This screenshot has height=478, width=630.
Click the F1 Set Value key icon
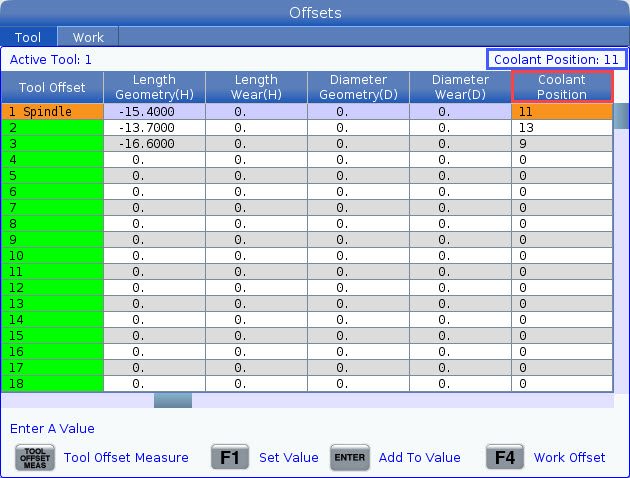pyautogui.click(x=229, y=457)
